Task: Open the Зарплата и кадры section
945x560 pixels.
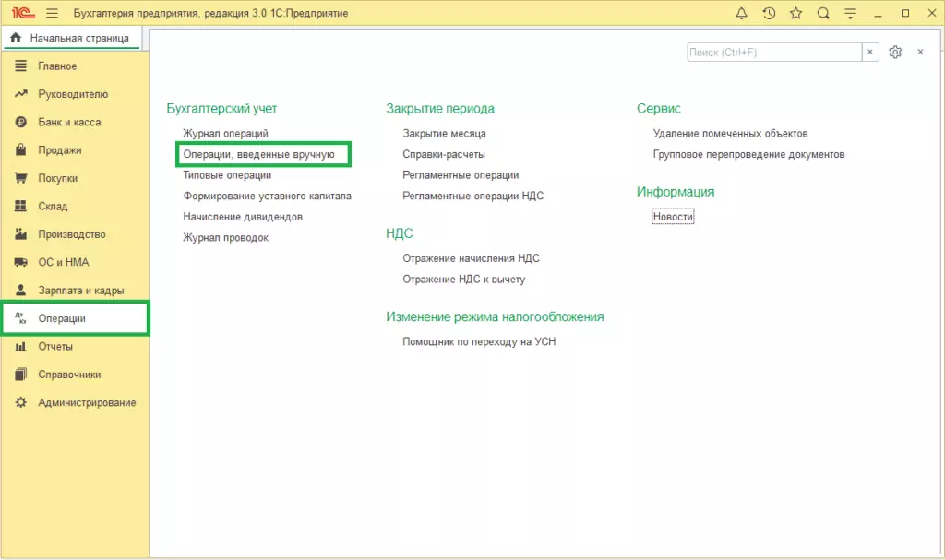Action: click(x=80, y=291)
